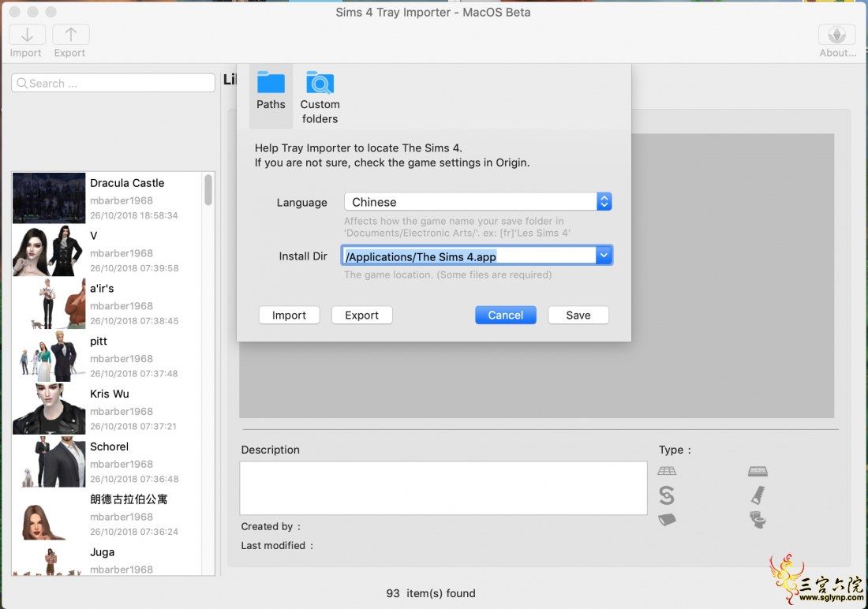The width and height of the screenshot is (868, 609).
Task: Select the Schorel thumbnail
Action: [x=49, y=461]
